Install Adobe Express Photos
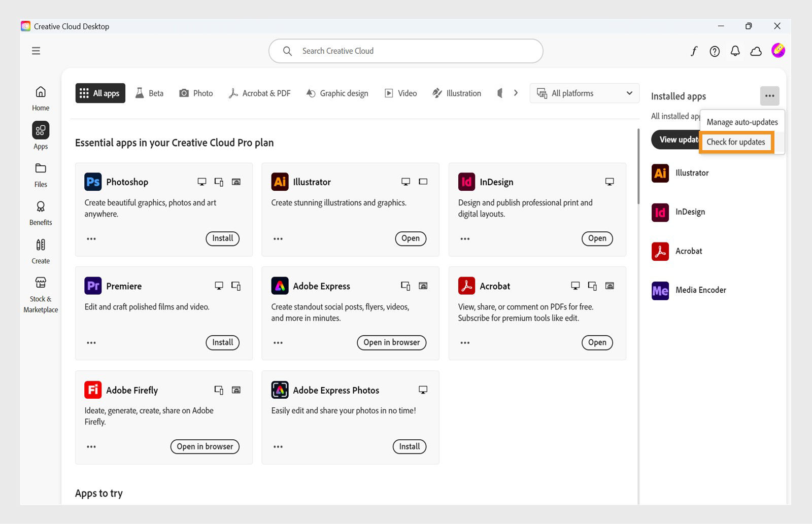 tap(409, 446)
